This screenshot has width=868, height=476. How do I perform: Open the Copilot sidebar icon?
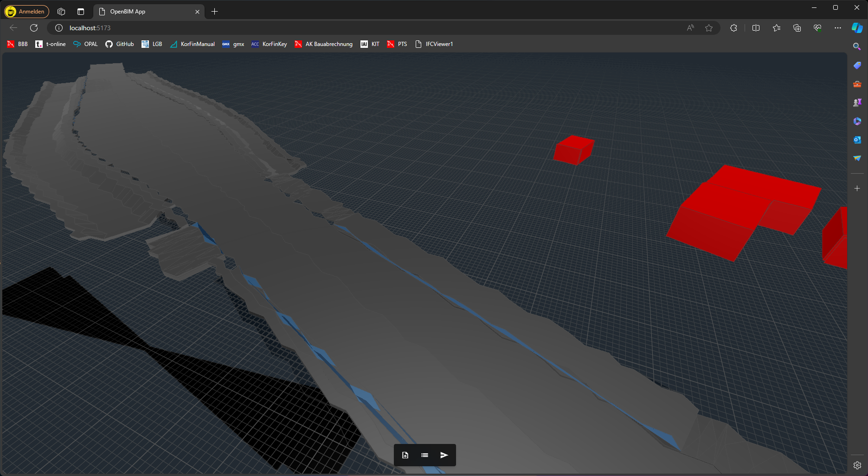[857, 28]
